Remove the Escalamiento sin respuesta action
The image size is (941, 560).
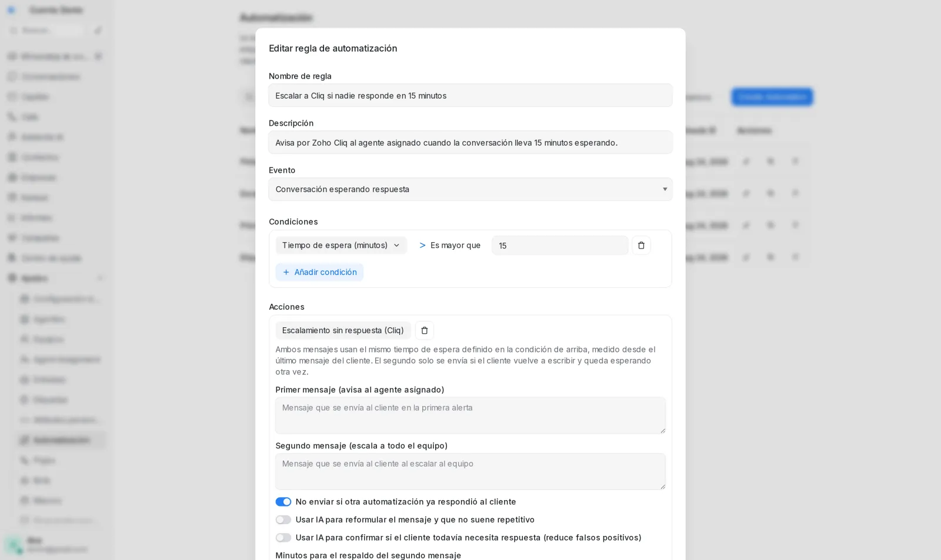(424, 330)
